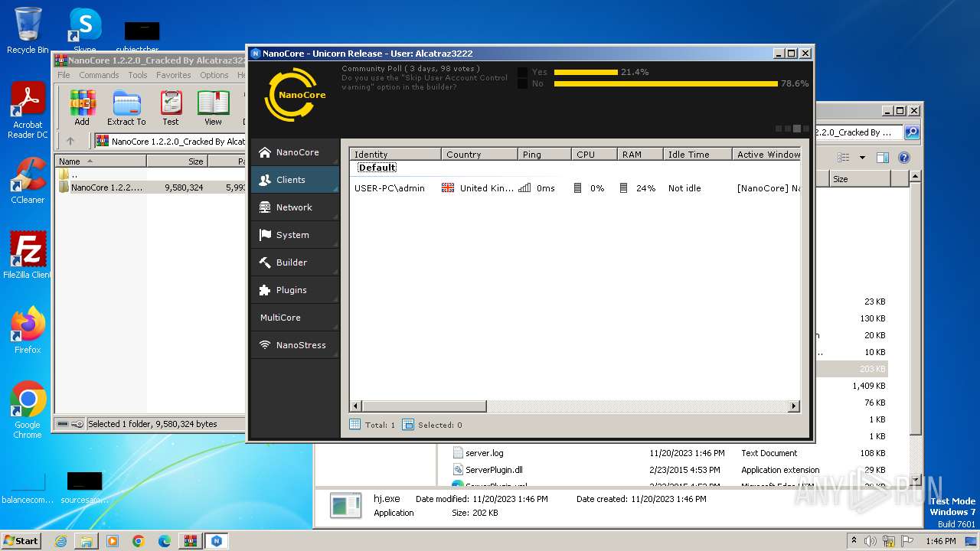This screenshot has width=980, height=551.
Task: Sort clients by Idle Time column
Action: 697,155
